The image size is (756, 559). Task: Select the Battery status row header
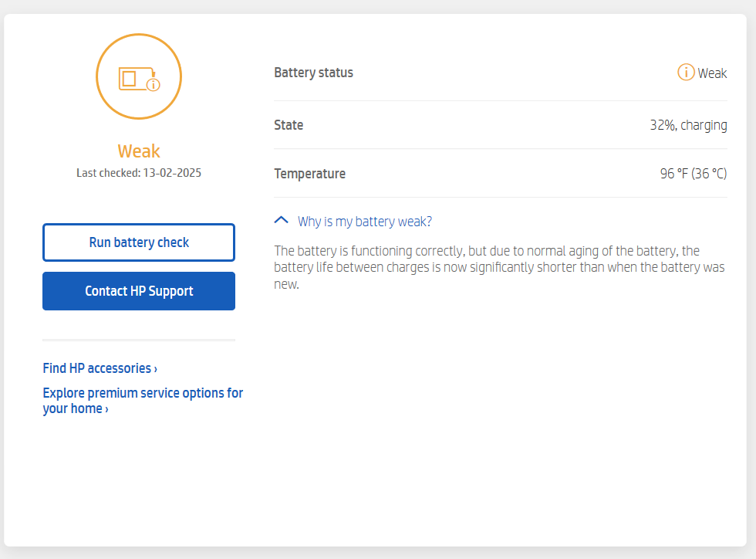click(x=313, y=73)
